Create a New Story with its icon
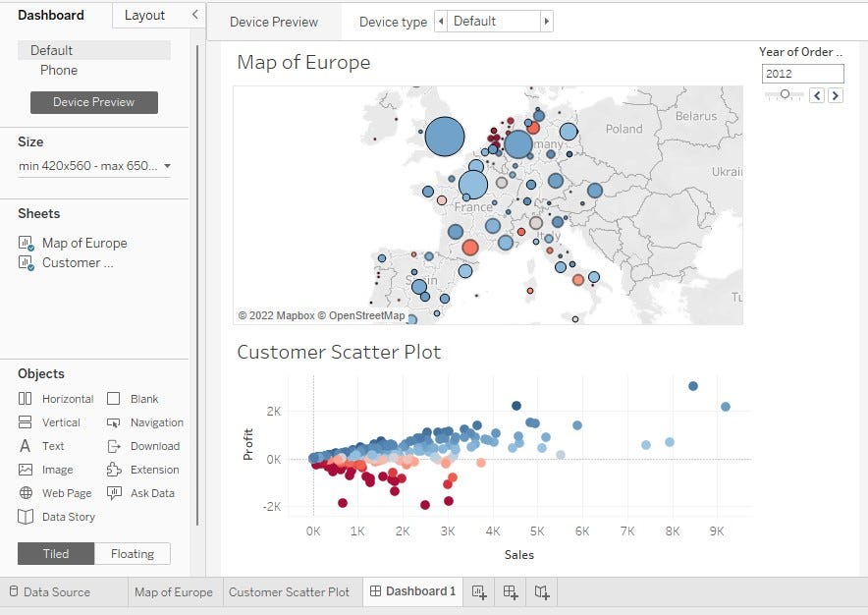Image resolution: width=868 pixels, height=615 pixels. pos(541,591)
